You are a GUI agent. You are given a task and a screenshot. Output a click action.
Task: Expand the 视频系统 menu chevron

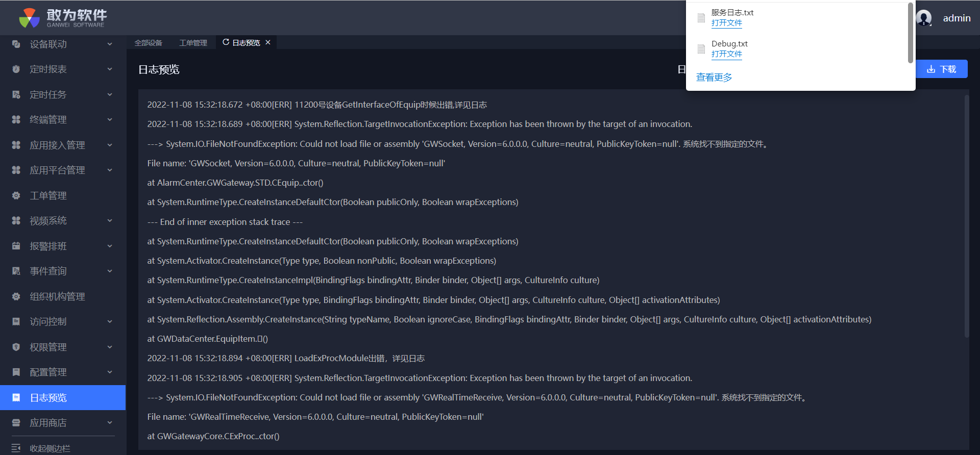[110, 221]
